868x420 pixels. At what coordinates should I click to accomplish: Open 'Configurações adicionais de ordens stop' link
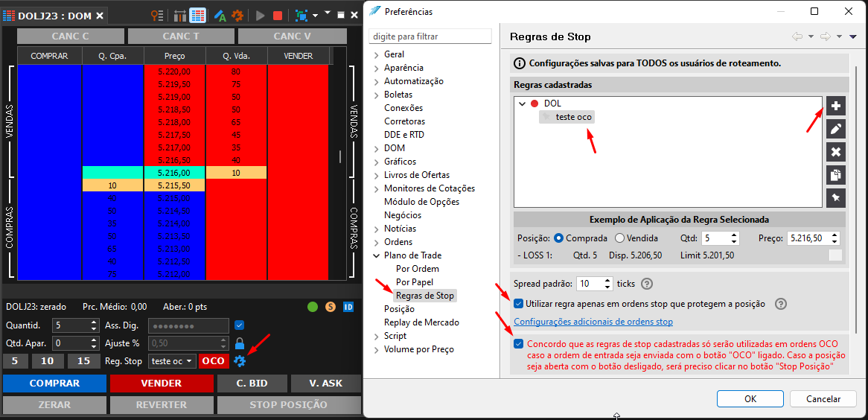click(x=593, y=322)
